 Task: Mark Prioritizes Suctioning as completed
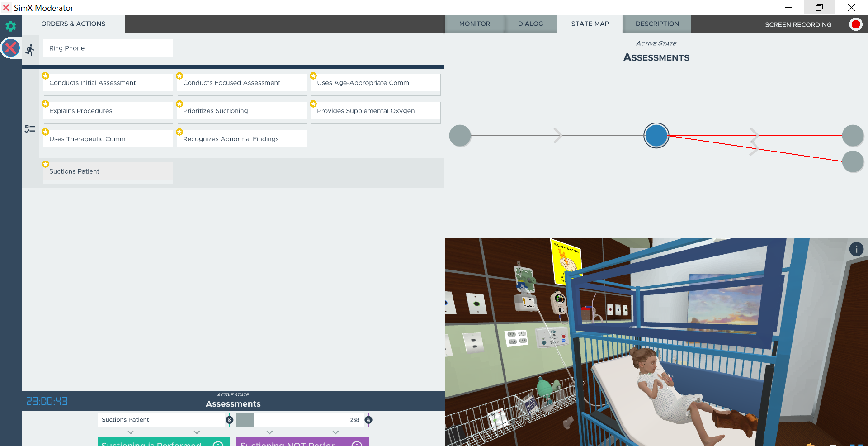point(241,111)
